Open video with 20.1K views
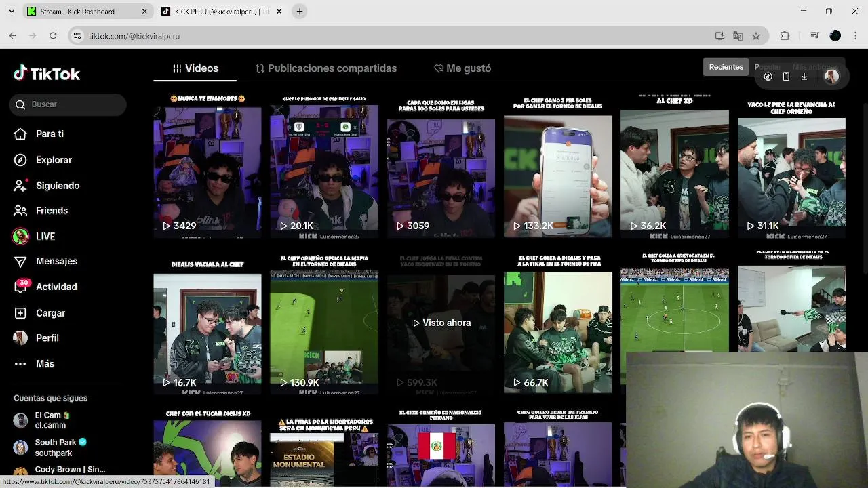The width and height of the screenshot is (868, 488). (x=324, y=166)
